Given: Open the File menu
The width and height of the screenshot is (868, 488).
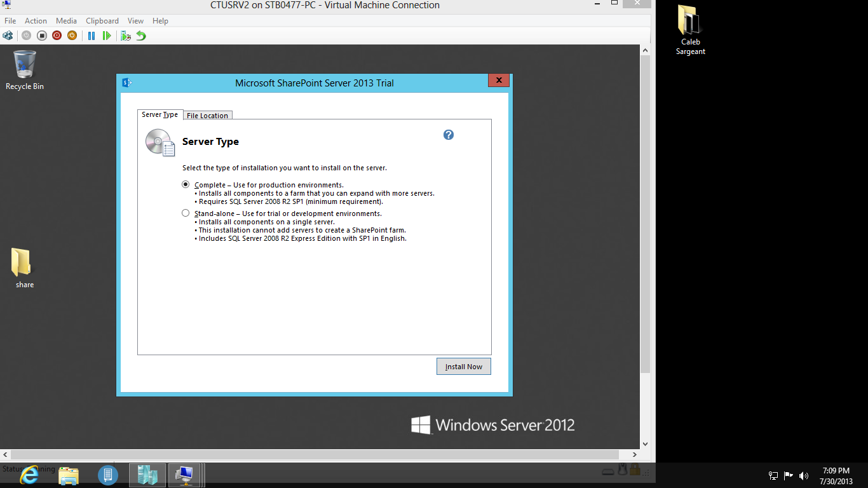Looking at the screenshot, I should [x=10, y=21].
